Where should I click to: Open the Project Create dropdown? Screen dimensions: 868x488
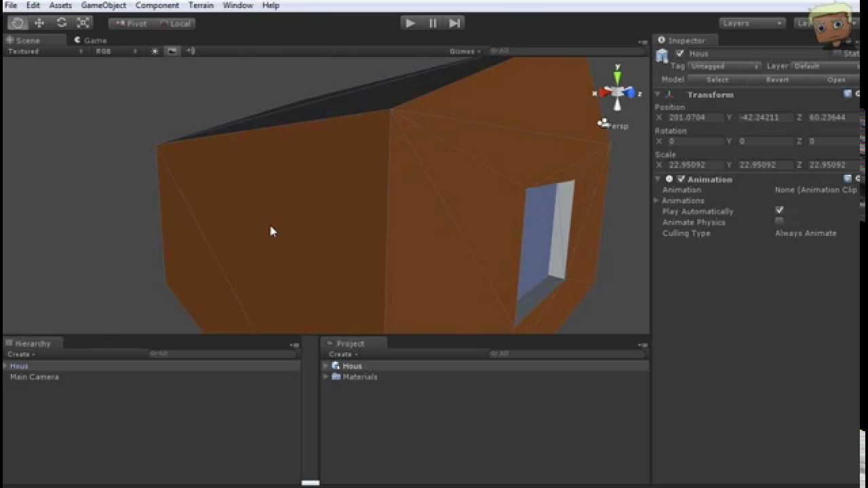[343, 354]
